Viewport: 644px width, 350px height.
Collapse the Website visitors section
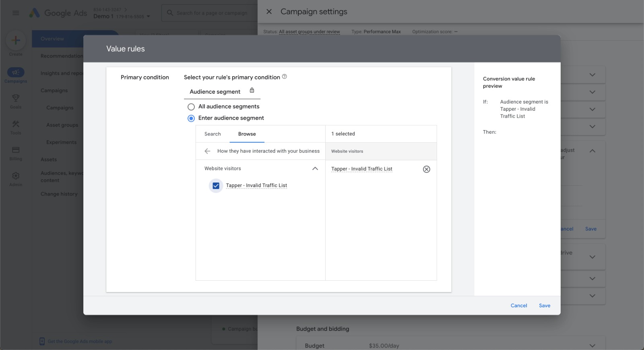(x=315, y=169)
